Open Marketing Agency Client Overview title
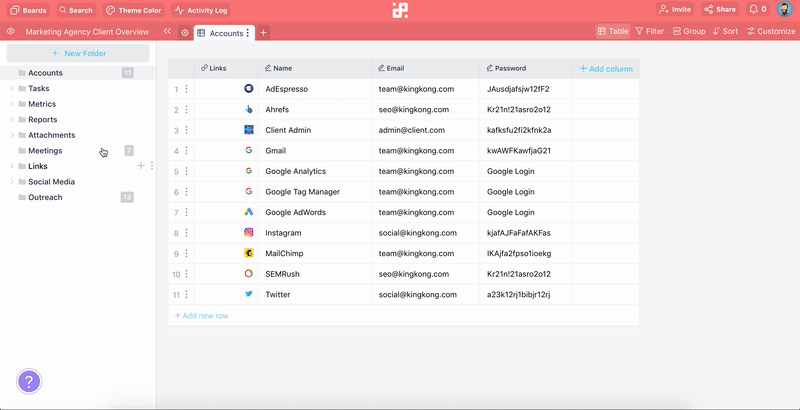 (87, 32)
